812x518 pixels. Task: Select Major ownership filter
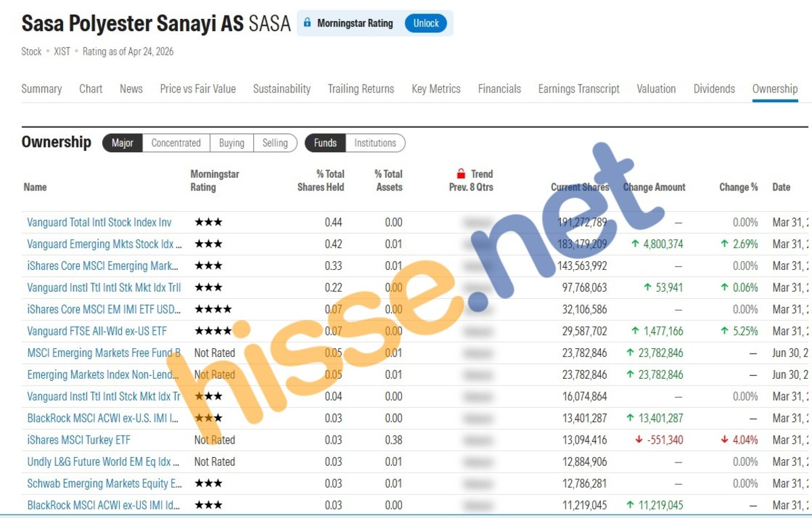[x=122, y=143]
